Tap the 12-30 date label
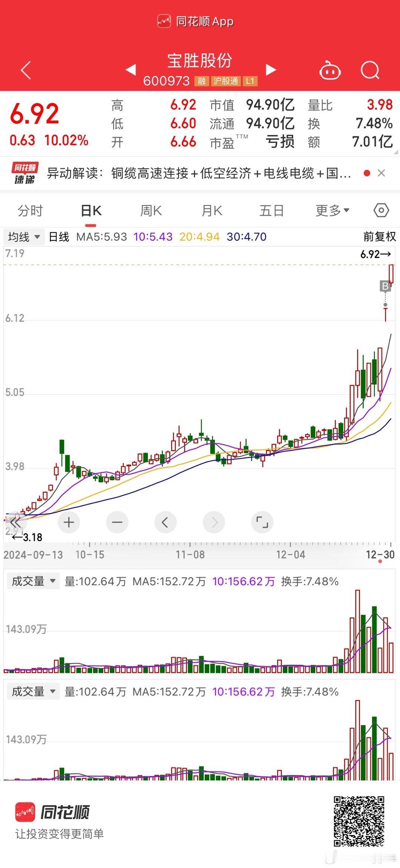400x868 pixels. 380,555
